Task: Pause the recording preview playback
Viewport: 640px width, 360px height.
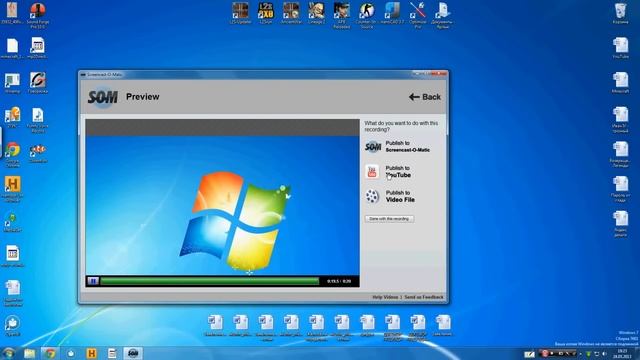Action: click(x=93, y=281)
